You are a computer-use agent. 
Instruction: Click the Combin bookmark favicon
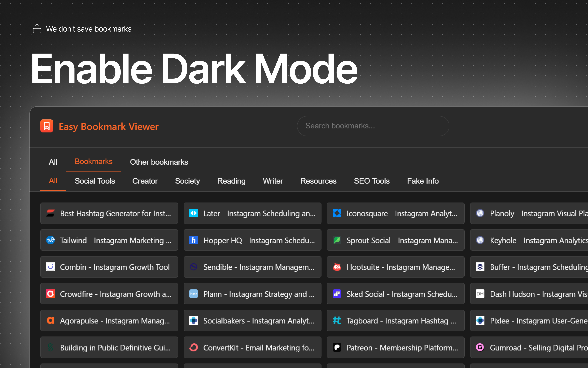click(50, 267)
